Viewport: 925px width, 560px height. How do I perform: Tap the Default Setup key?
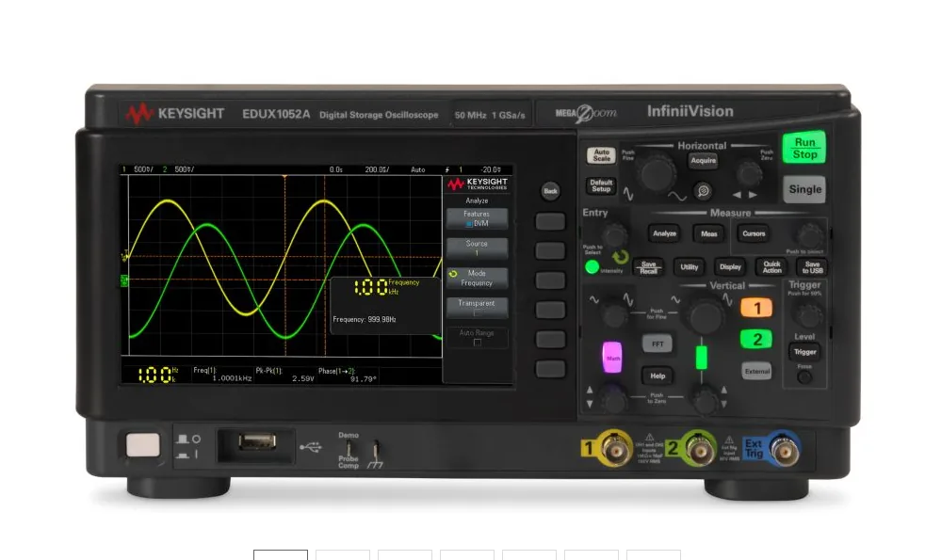coord(601,185)
